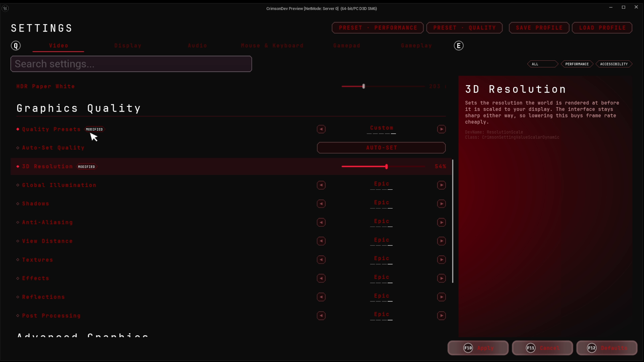The image size is (644, 362).
Task: Select the 3D Resolution setting row label
Action: point(47,167)
